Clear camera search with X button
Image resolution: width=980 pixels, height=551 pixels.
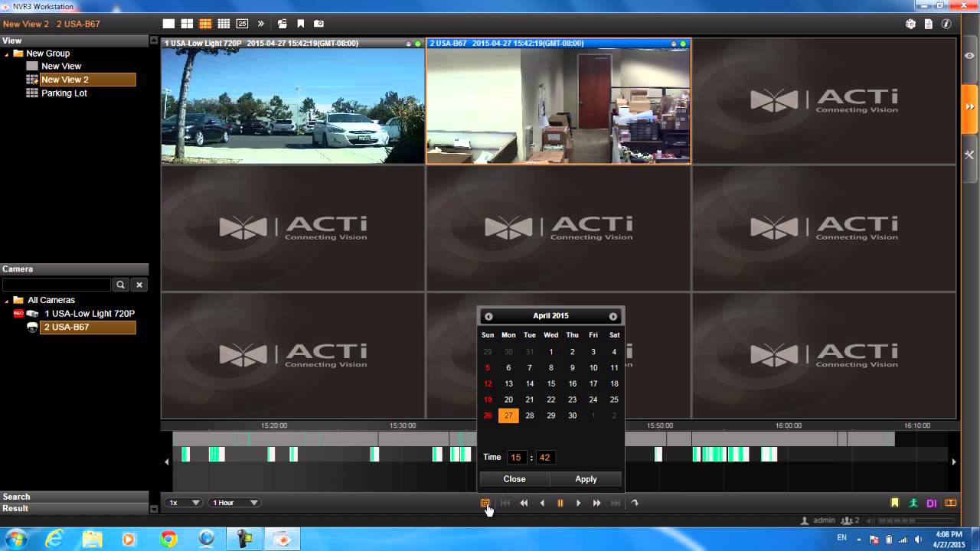(x=139, y=285)
